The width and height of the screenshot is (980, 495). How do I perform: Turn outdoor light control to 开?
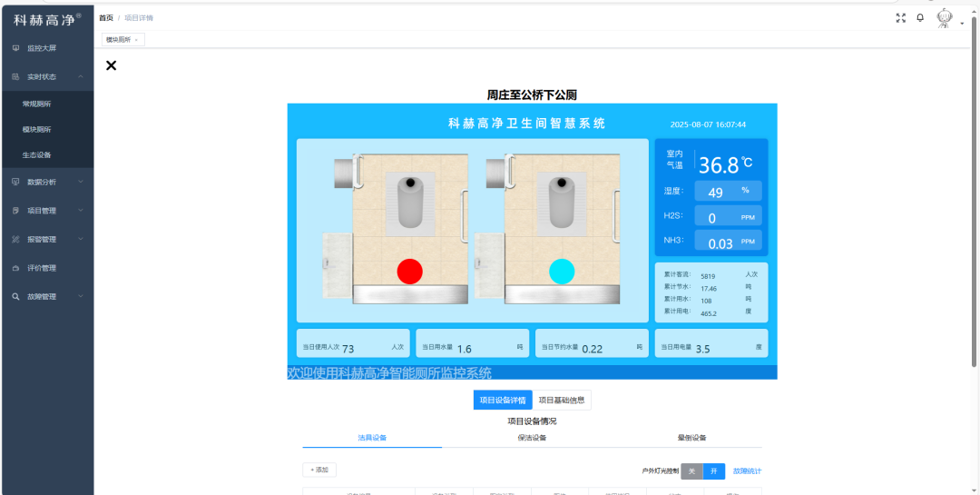(x=714, y=471)
